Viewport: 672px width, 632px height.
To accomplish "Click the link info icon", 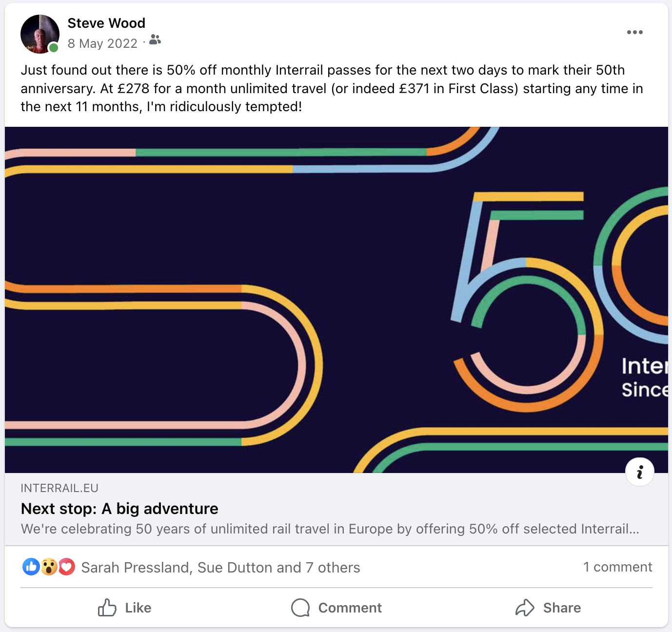I will pos(639,472).
